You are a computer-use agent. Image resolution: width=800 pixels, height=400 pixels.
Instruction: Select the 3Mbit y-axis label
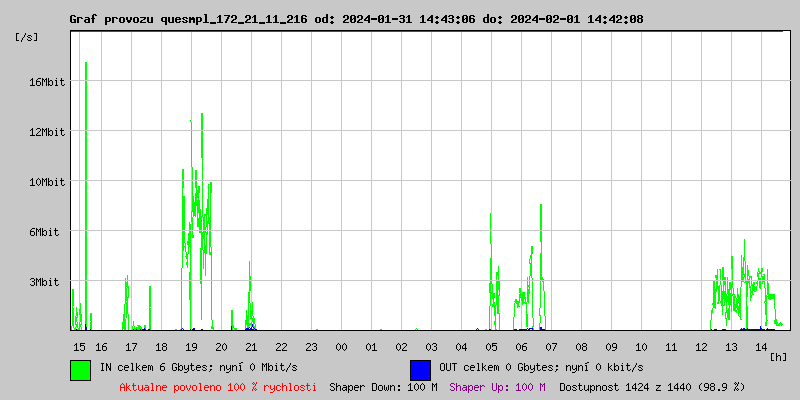(x=49, y=282)
